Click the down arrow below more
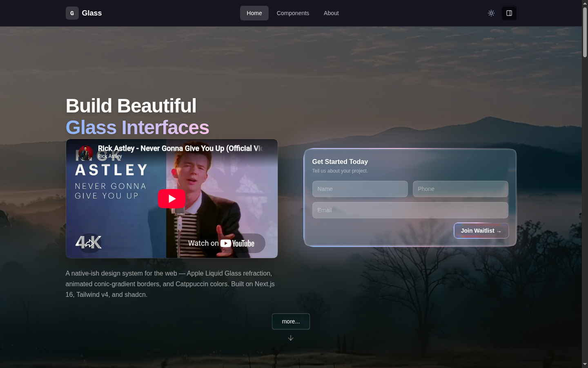Image resolution: width=588 pixels, height=368 pixels. (291, 338)
